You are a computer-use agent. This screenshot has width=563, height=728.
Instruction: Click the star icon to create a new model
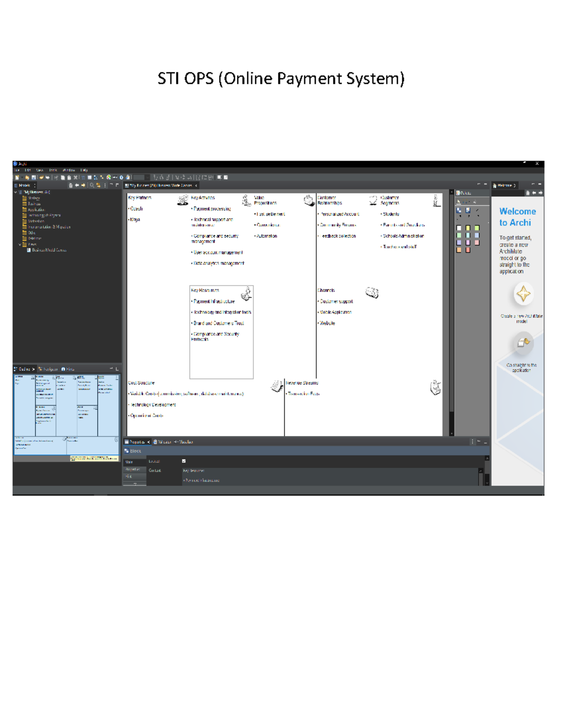point(523,294)
